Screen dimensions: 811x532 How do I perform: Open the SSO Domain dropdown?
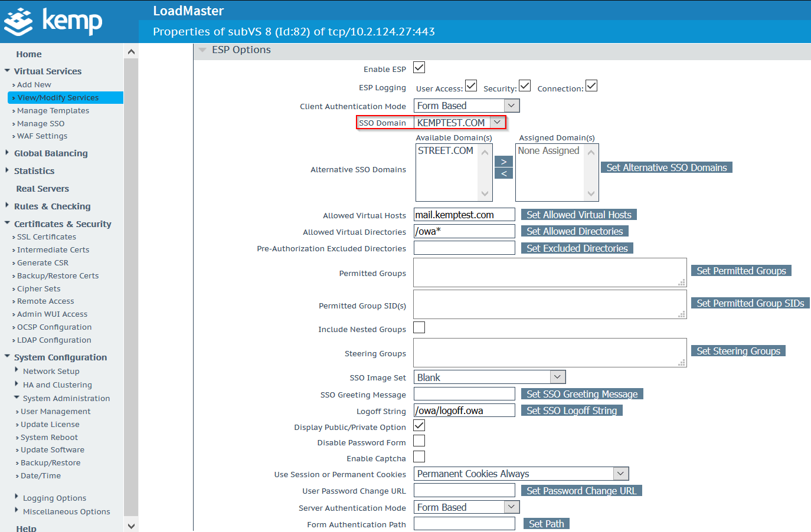click(x=460, y=123)
